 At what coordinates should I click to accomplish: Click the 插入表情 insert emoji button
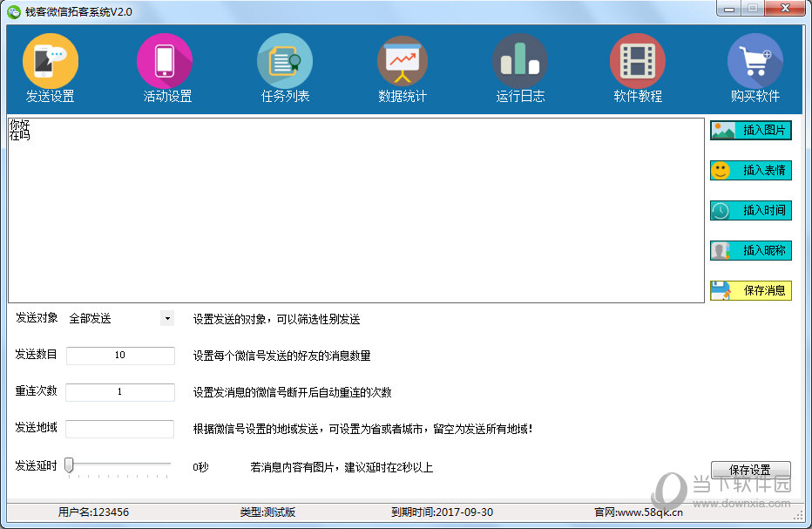pyautogui.click(x=750, y=171)
